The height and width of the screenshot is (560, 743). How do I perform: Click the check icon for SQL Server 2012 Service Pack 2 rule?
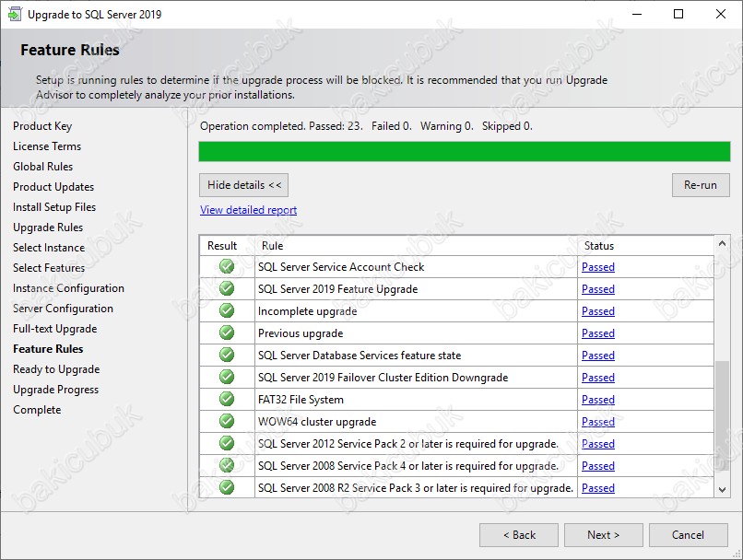pos(227,443)
